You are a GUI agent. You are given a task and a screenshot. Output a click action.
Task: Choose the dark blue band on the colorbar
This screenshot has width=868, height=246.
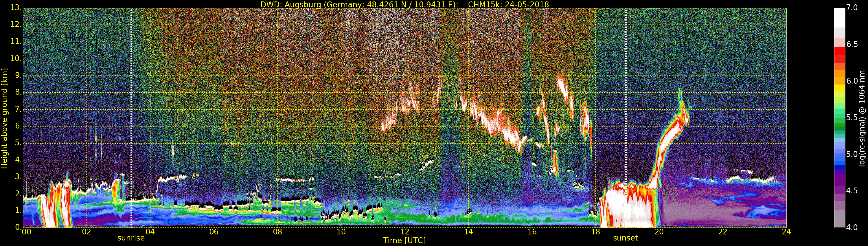pyautogui.click(x=840, y=167)
